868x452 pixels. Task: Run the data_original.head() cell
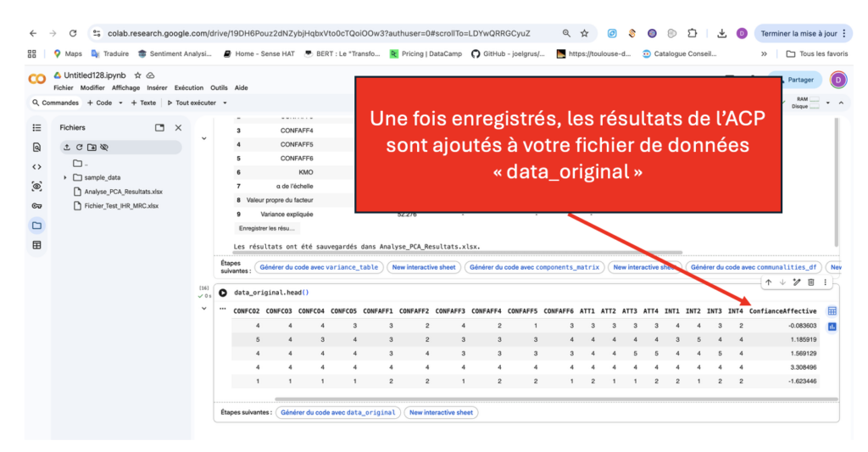tap(223, 293)
